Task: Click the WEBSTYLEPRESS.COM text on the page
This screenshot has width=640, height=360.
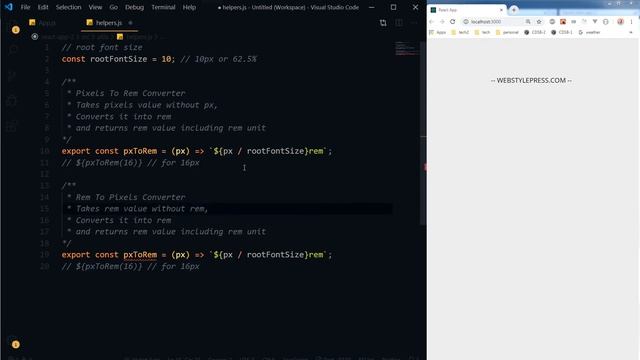Action: pos(531,80)
